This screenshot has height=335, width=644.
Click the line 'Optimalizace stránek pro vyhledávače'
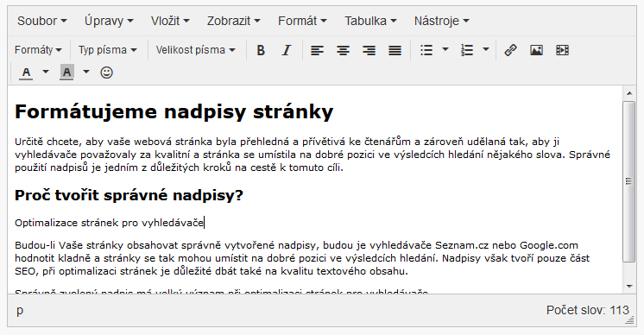110,223
